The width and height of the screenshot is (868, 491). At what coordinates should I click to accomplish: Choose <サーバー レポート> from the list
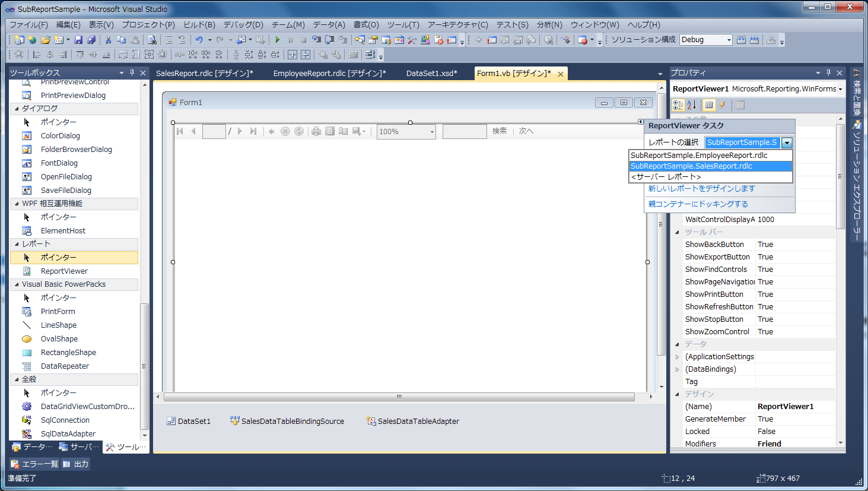point(711,177)
